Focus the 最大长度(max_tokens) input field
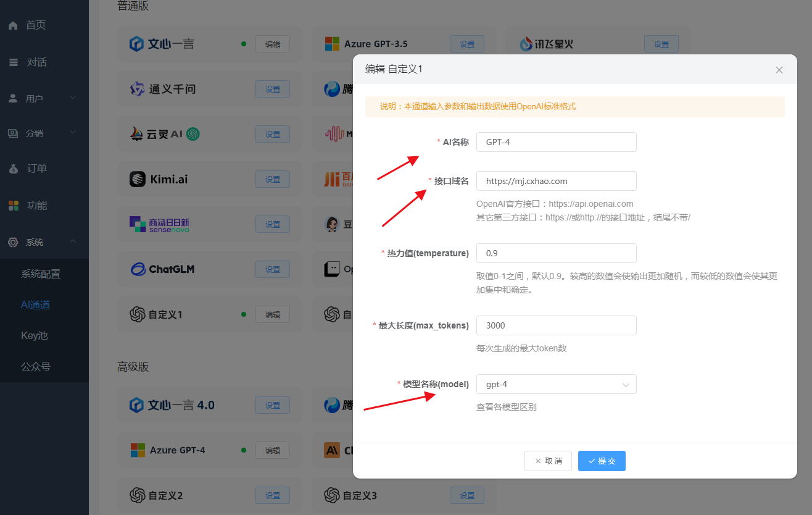The width and height of the screenshot is (812, 515). coord(556,325)
